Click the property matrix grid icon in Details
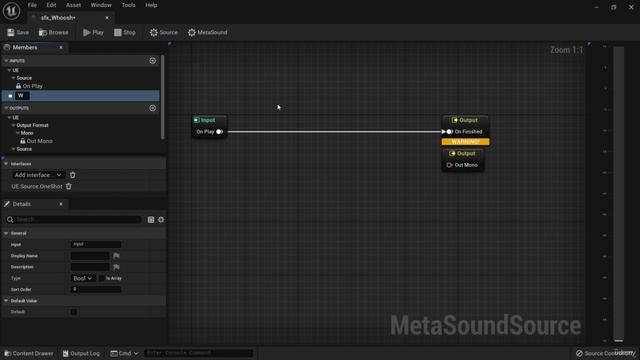640x360 pixels. pyautogui.click(x=151, y=220)
